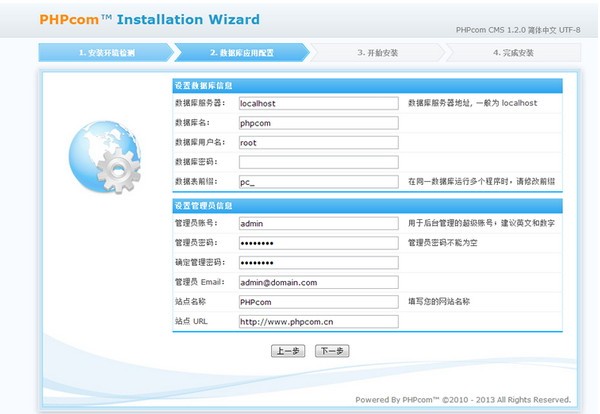Click the 数据库密码 label
Viewport: 600px width, 414px height.
point(196,162)
